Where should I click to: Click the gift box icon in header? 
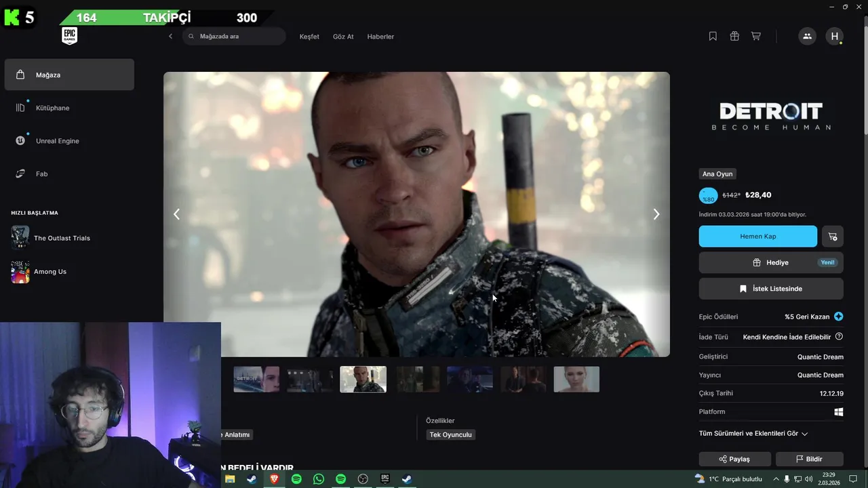(x=734, y=37)
